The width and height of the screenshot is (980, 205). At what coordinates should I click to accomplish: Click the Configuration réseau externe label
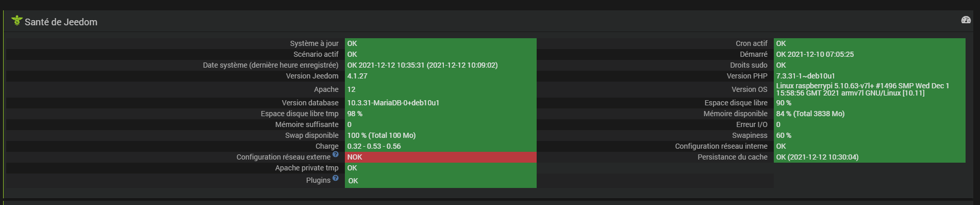pos(284,157)
